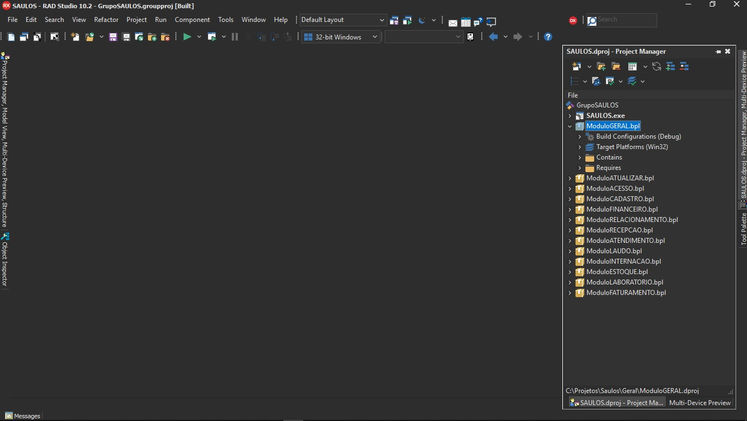Open the Object Inspector side tab
The width and height of the screenshot is (747, 421).
pyautogui.click(x=5, y=260)
